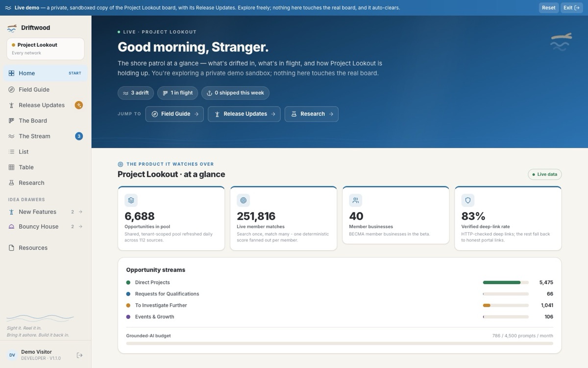Click the layers icon on Opportunities card
The height and width of the screenshot is (368, 588).
tap(131, 200)
